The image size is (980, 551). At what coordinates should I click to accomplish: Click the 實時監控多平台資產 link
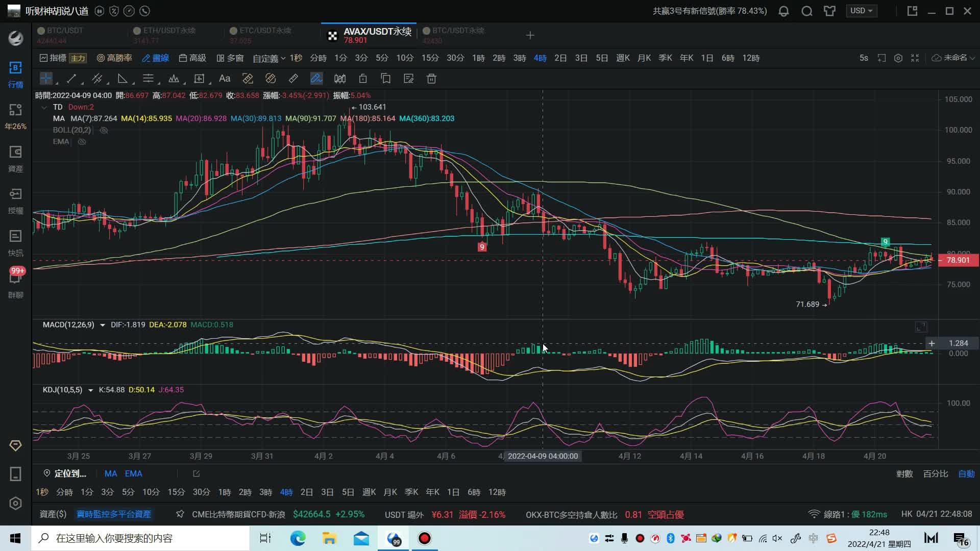point(114,514)
